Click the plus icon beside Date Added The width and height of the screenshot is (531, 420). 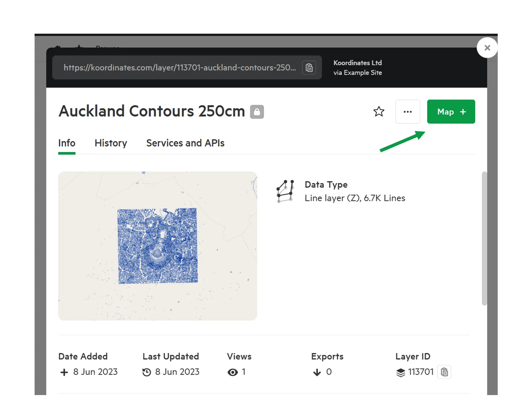[x=64, y=372]
